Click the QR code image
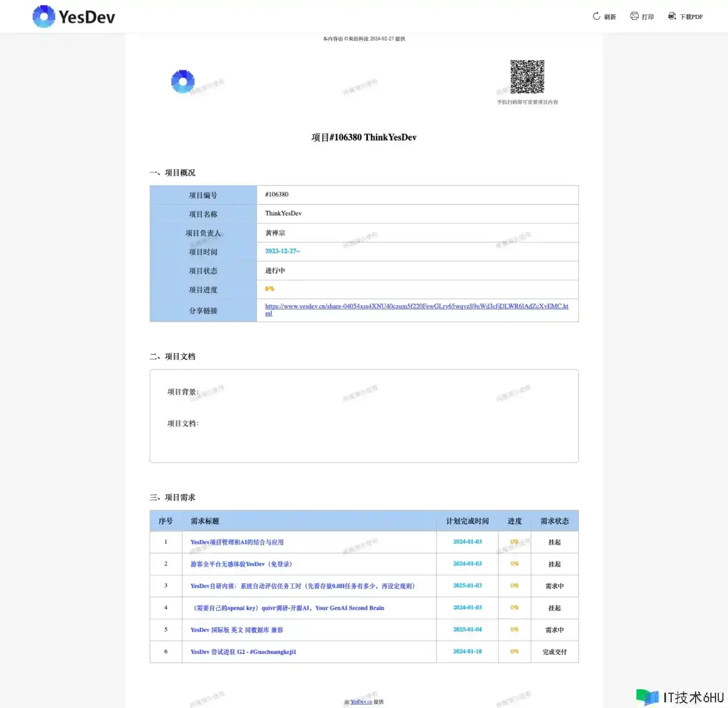Screen dimensions: 728x708 (527, 77)
